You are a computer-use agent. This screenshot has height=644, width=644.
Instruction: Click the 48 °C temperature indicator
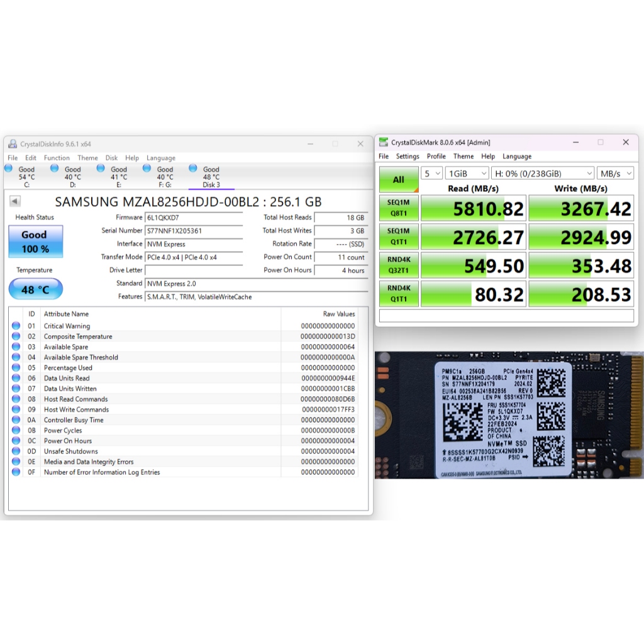[35, 289]
